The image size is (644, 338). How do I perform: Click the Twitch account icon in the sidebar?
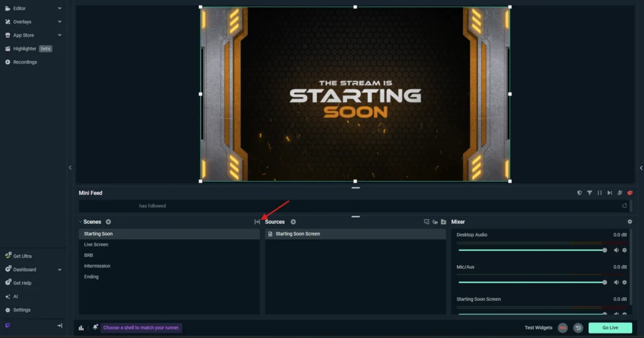[8, 325]
